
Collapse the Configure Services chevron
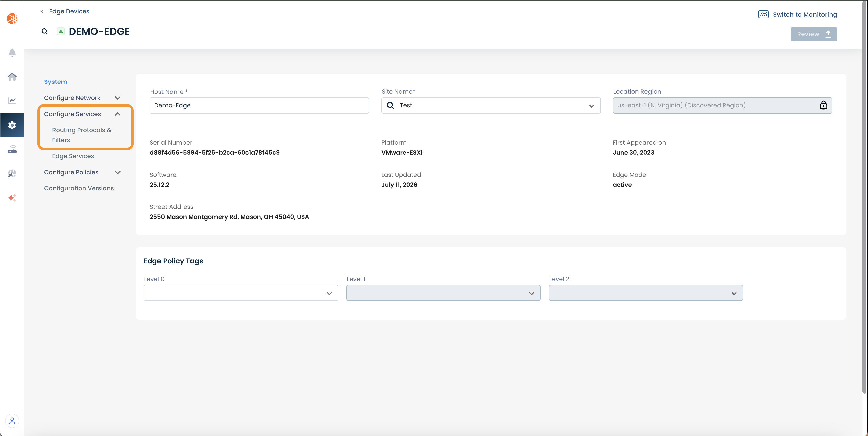click(x=118, y=114)
